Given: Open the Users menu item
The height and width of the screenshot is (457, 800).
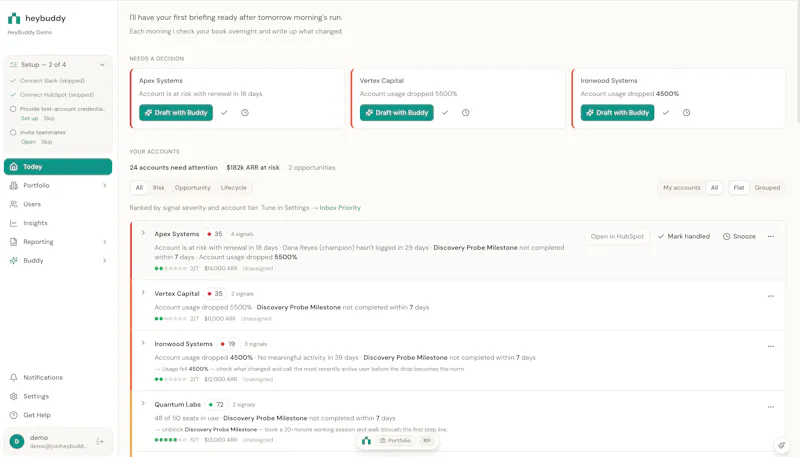Looking at the screenshot, I should pyautogui.click(x=58, y=204).
